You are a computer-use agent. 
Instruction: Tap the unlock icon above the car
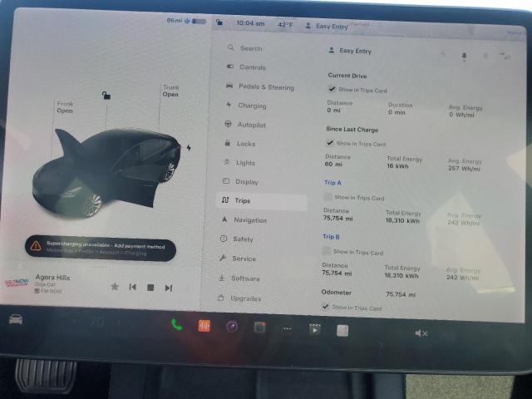tap(106, 95)
